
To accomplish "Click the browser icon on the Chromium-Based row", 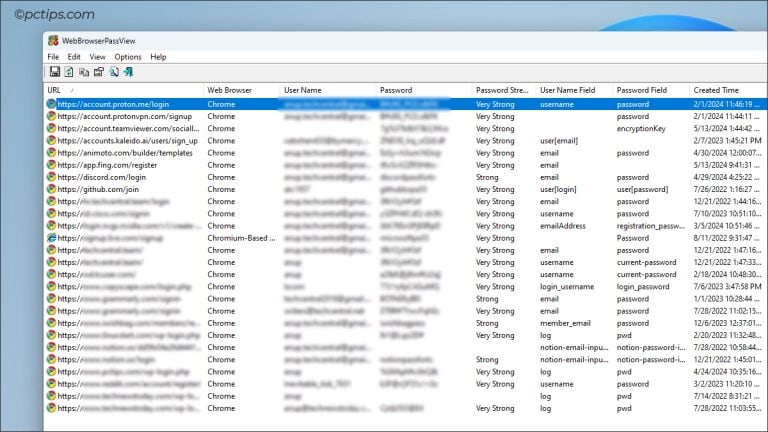I will click(x=52, y=238).
